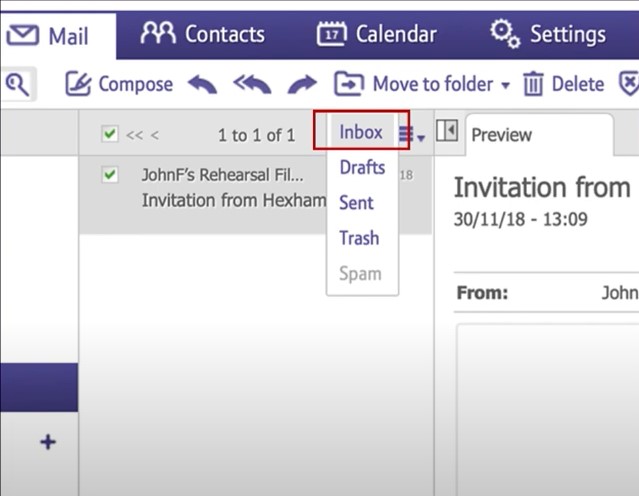Forward the message with the forward arrow
639x496 pixels.
[x=302, y=84]
